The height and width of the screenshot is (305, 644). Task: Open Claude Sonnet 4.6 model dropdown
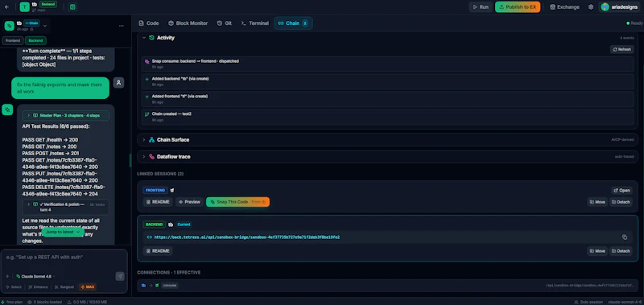[x=35, y=276]
